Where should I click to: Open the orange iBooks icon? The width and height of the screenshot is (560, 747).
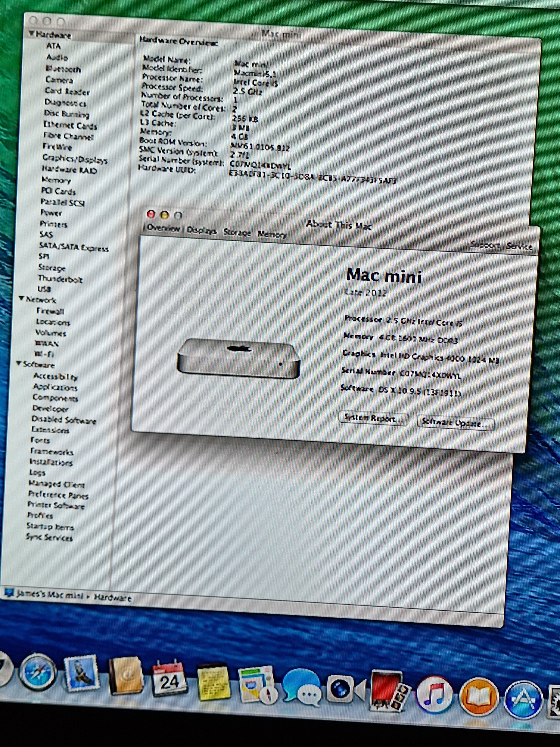coord(479,697)
